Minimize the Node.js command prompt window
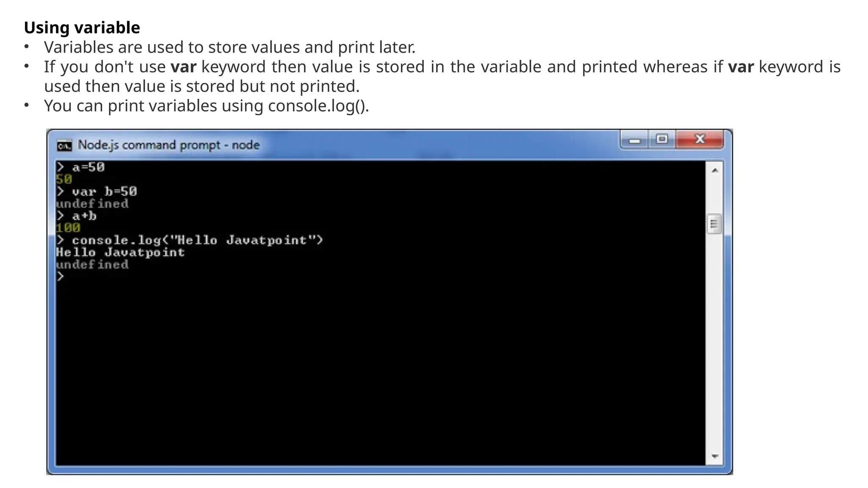Viewport: 868px width, 488px height. (x=634, y=140)
